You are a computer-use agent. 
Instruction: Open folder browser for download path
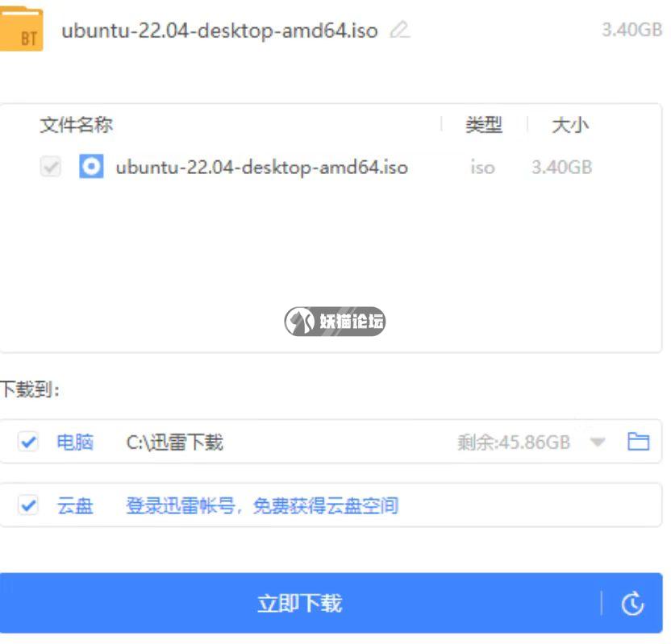638,442
